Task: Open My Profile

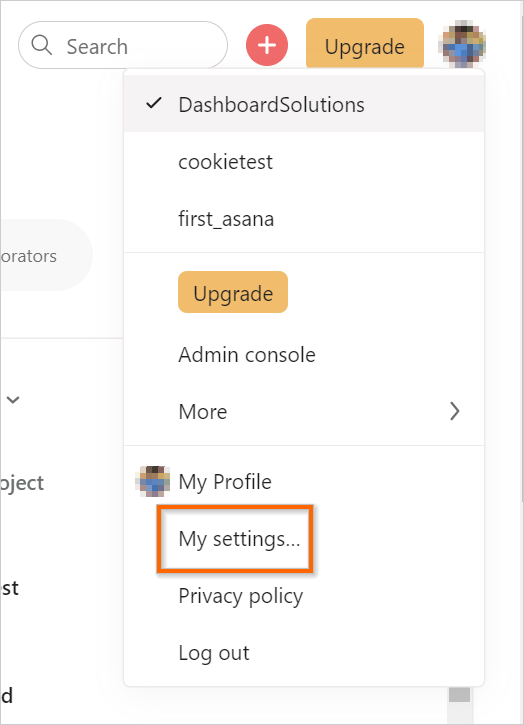Action: coord(225,481)
